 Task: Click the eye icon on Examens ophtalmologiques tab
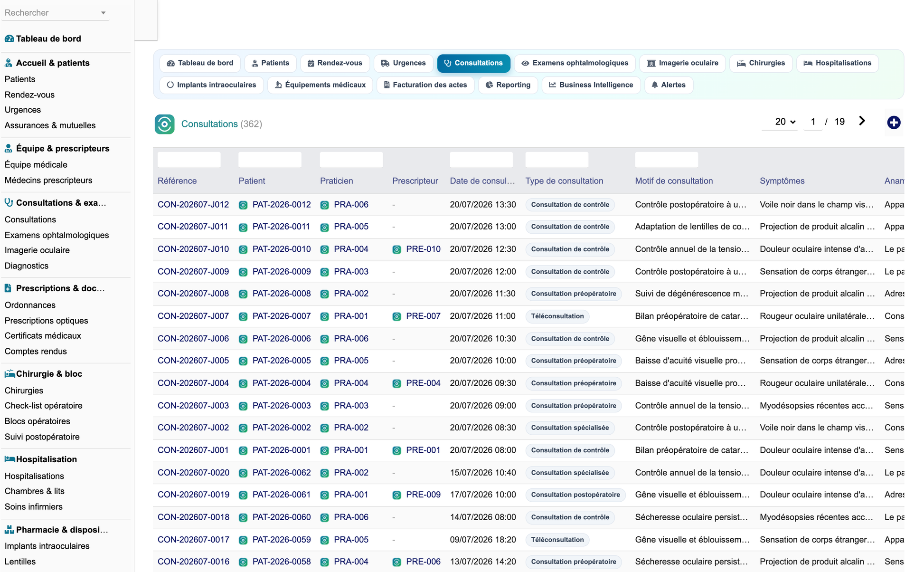tap(525, 63)
